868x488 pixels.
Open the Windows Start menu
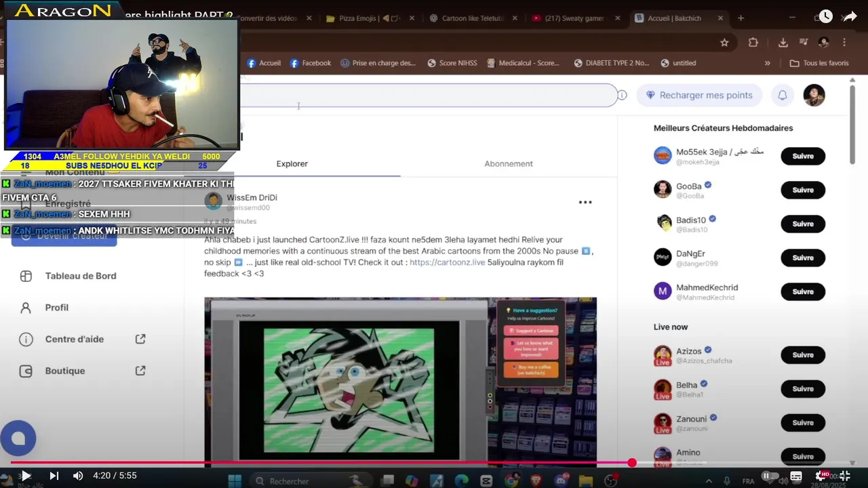pos(235,481)
